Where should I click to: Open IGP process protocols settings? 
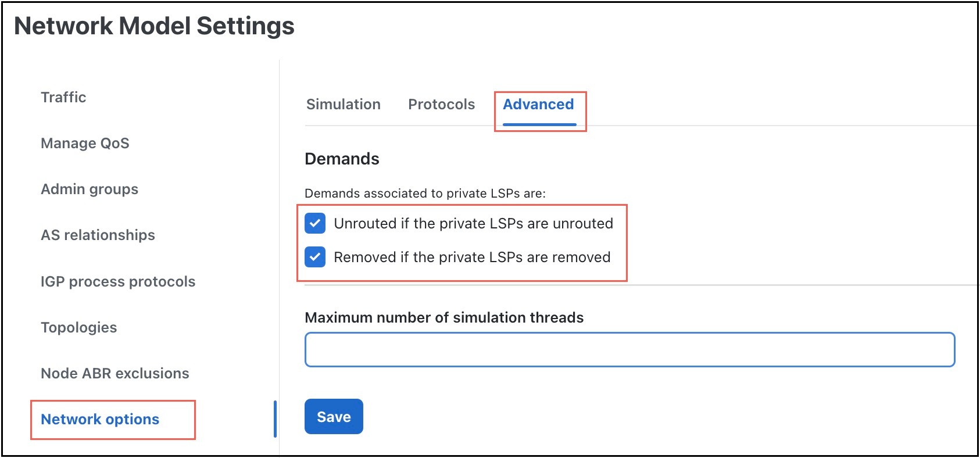(x=117, y=281)
